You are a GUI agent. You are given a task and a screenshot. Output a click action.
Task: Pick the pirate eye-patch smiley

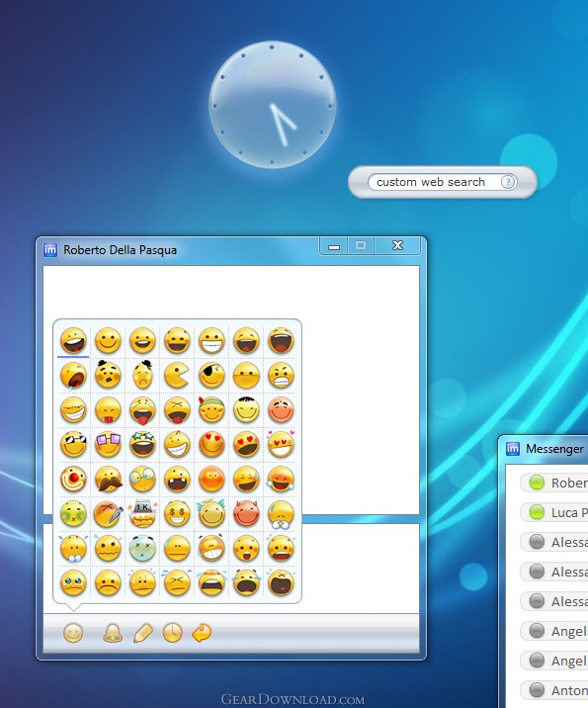(211, 375)
